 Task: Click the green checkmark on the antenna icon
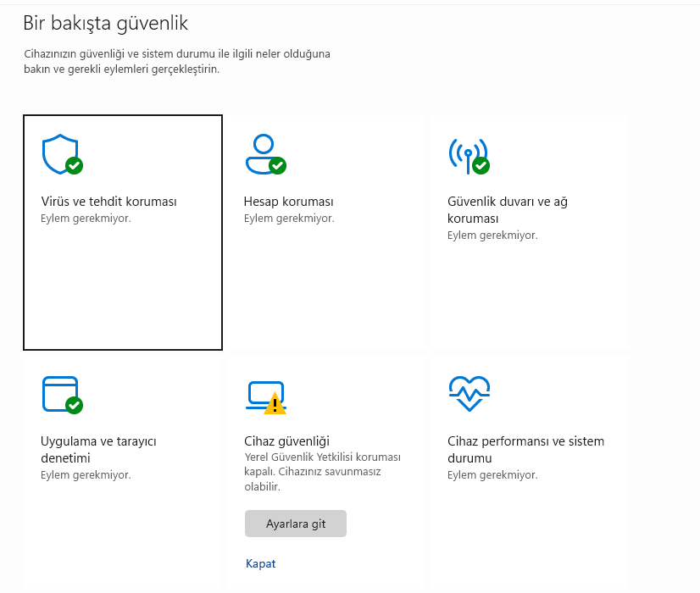(481, 165)
